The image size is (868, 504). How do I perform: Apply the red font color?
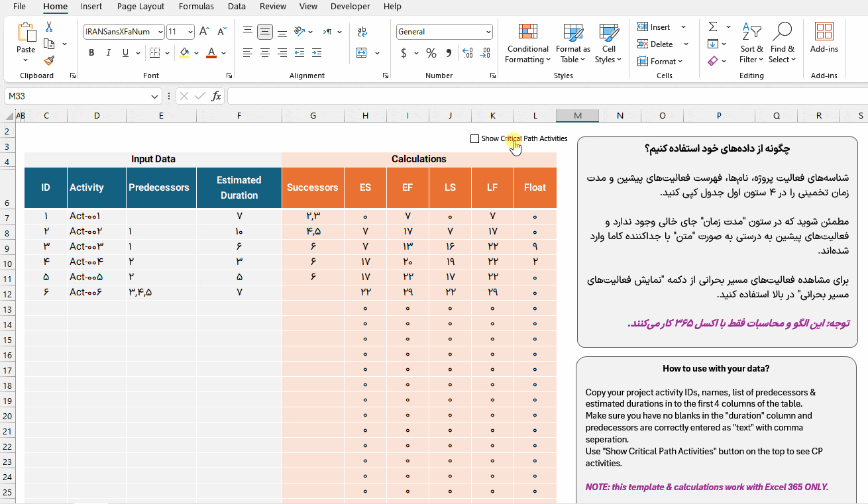[211, 53]
